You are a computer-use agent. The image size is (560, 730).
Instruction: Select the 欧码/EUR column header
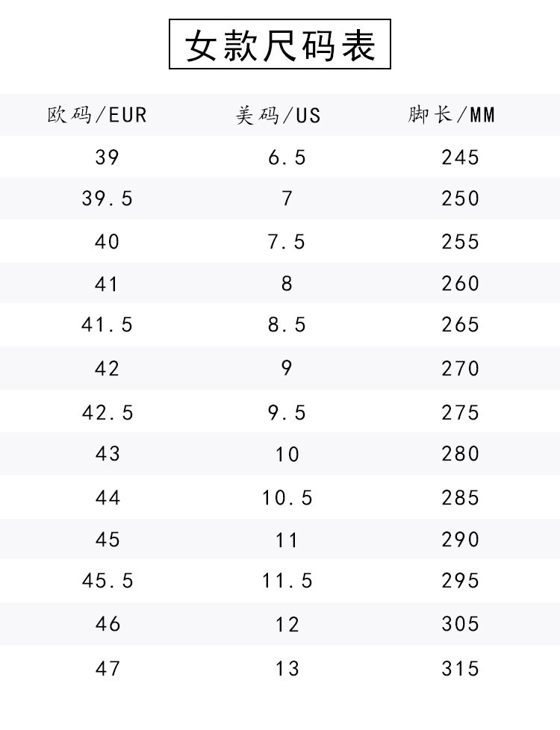click(x=97, y=115)
